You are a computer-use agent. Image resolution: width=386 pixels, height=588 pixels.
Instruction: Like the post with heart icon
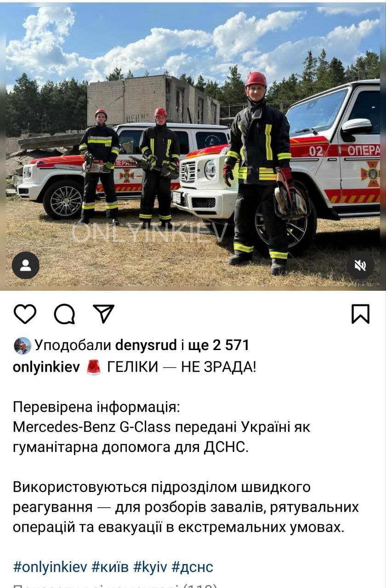(25, 314)
